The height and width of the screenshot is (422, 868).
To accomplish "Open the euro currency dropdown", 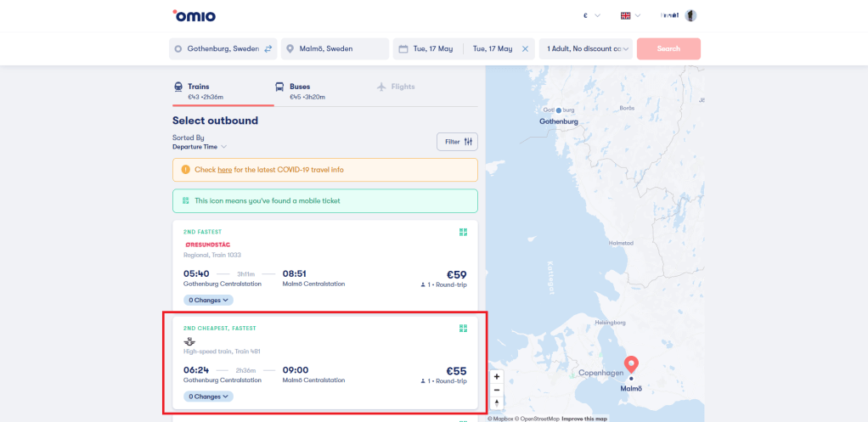I will (591, 15).
